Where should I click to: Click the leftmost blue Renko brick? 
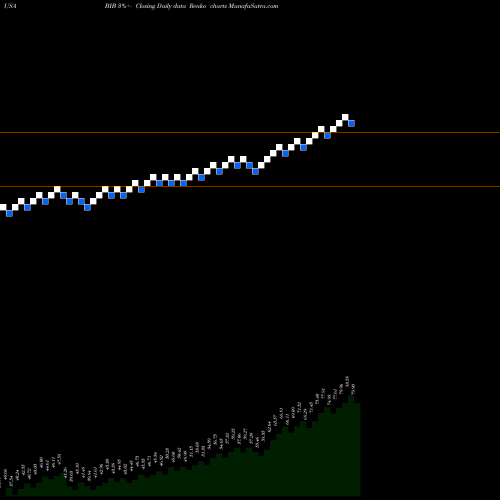pyautogui.click(x=9, y=213)
